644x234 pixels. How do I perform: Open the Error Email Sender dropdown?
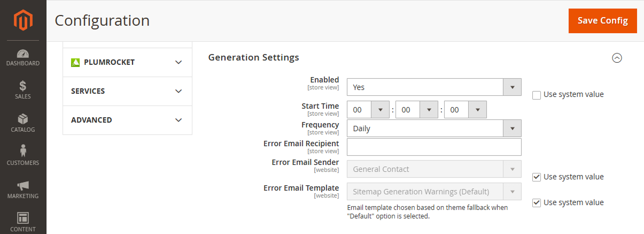point(434,169)
